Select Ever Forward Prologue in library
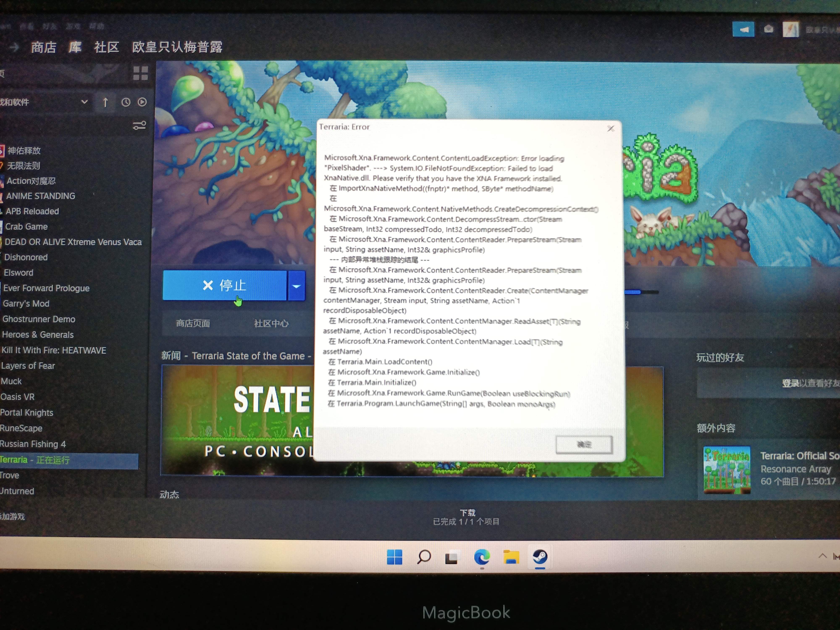 click(46, 288)
